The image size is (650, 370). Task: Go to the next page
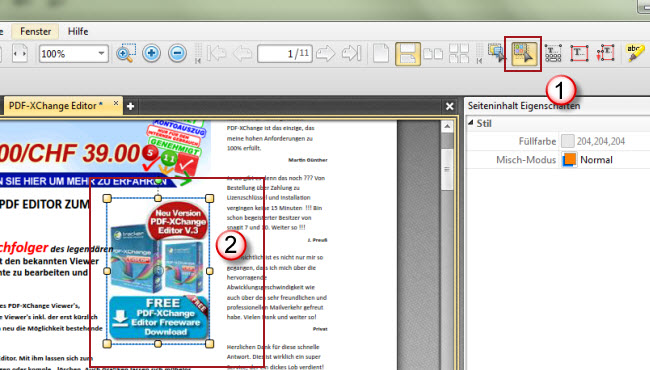click(325, 53)
